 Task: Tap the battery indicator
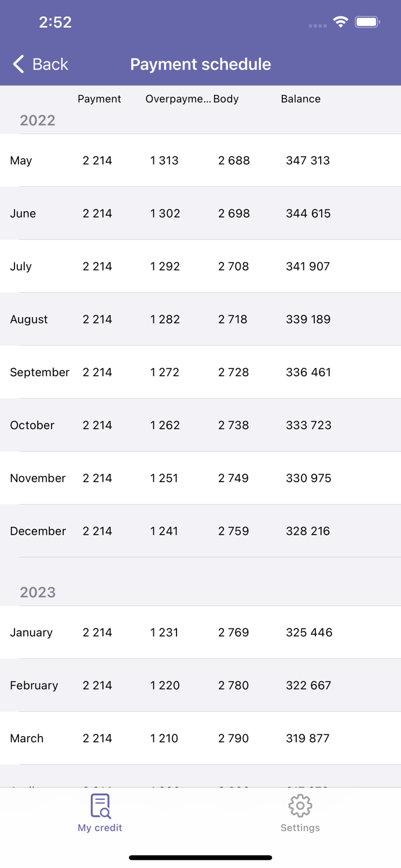tap(367, 21)
